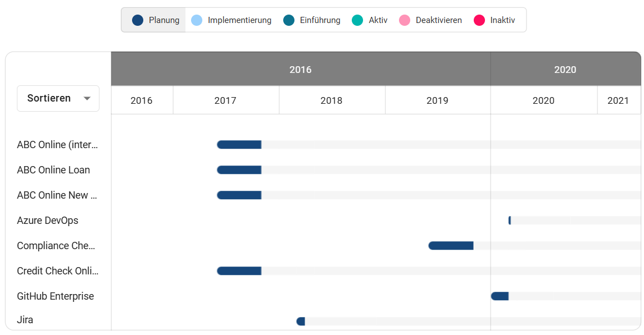Select the Einführung legend color dot
Viewport: 644px width, 335px height.
point(289,20)
